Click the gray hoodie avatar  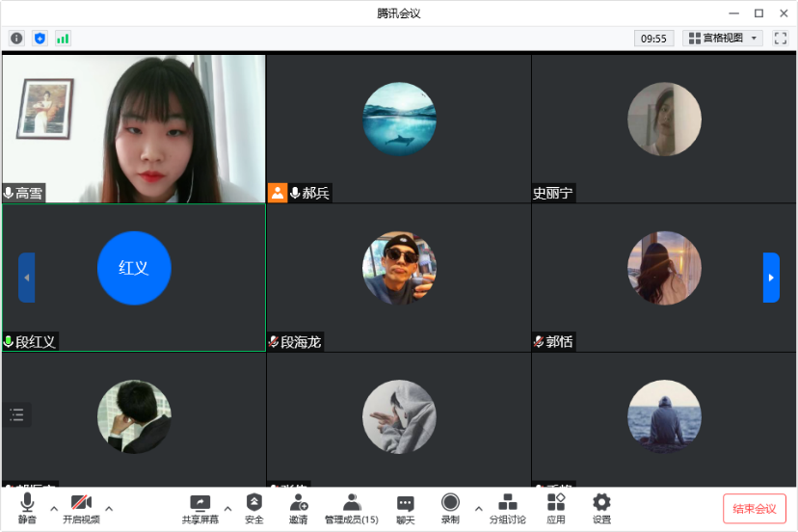(400, 417)
